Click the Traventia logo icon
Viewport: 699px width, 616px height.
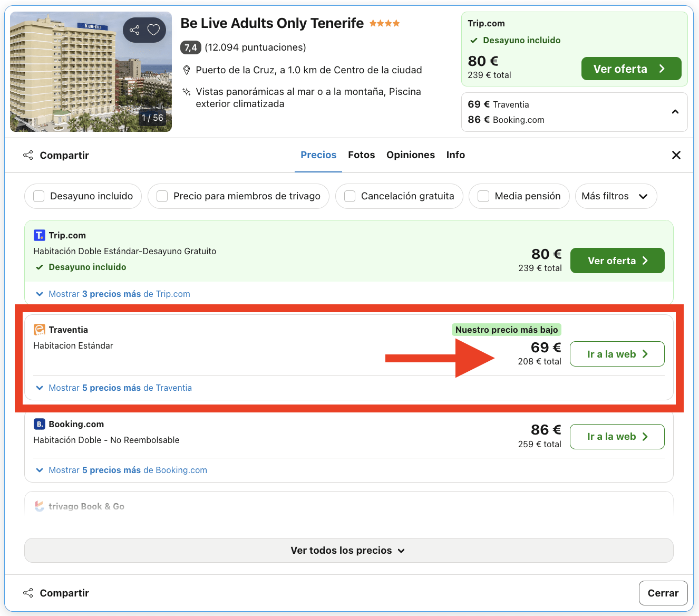point(40,329)
